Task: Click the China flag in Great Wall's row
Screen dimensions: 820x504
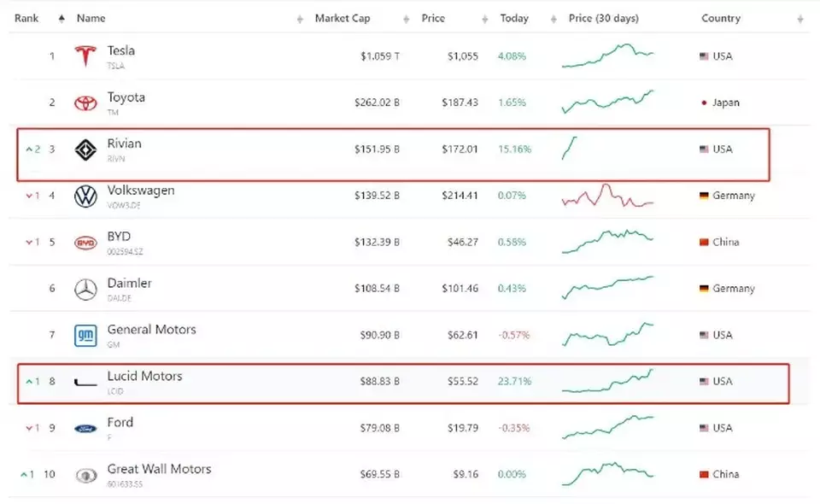Action: pyautogui.click(x=704, y=474)
